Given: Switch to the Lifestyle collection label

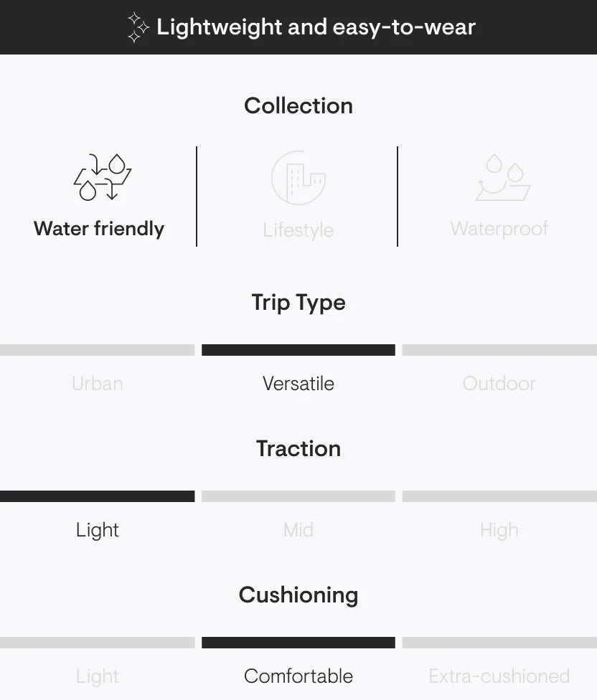Looking at the screenshot, I should (298, 230).
